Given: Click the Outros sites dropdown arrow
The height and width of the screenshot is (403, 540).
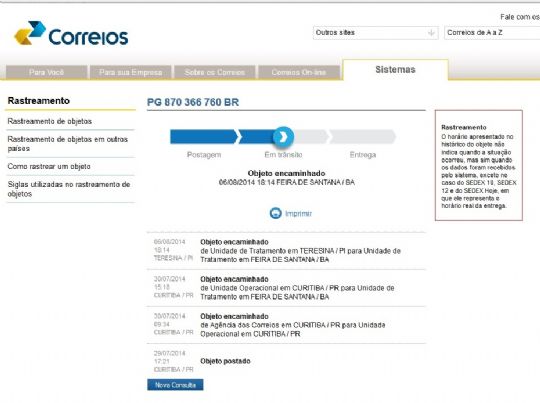Looking at the screenshot, I should point(431,33).
